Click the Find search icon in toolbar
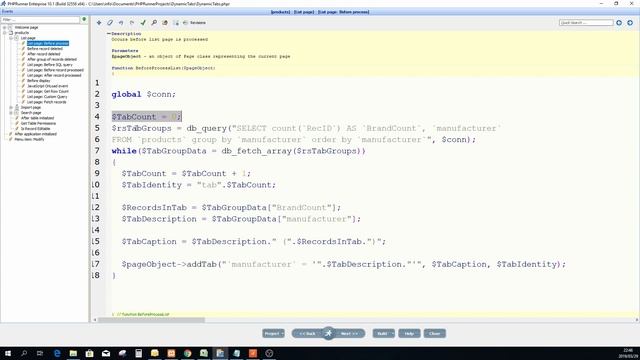640x360 pixels. 154,23
